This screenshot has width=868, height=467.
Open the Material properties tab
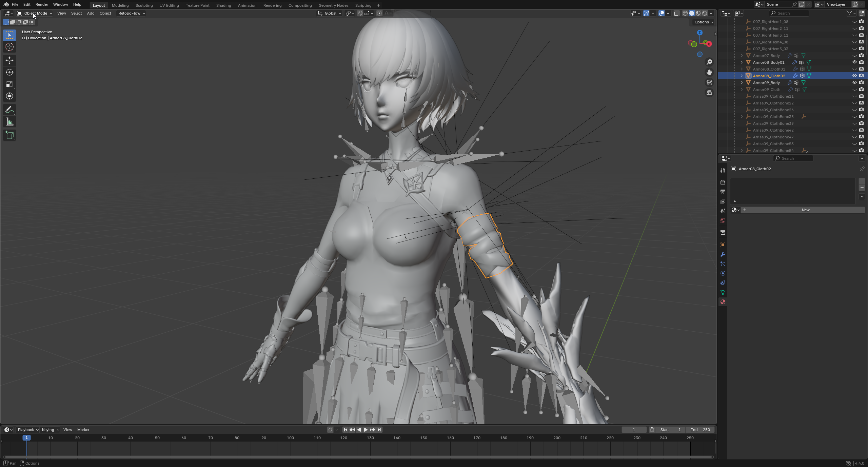pyautogui.click(x=723, y=302)
